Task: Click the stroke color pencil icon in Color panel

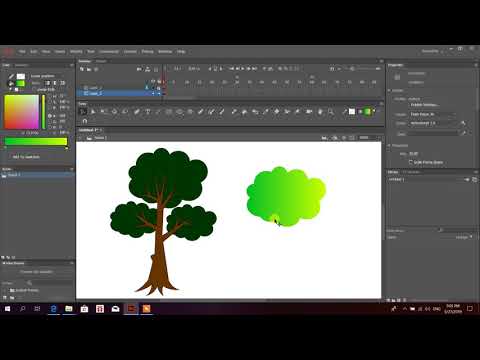Action: click(x=12, y=76)
